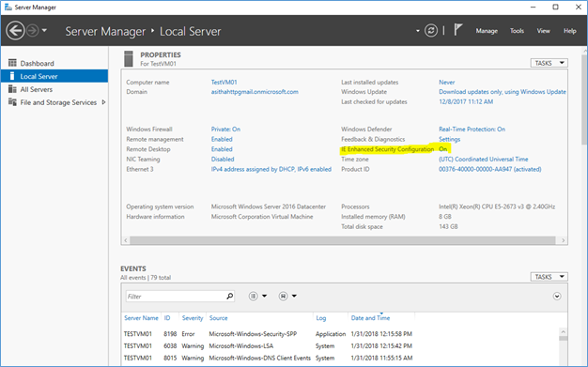
Task: Click the filter search magnifier icon
Action: [x=229, y=297]
